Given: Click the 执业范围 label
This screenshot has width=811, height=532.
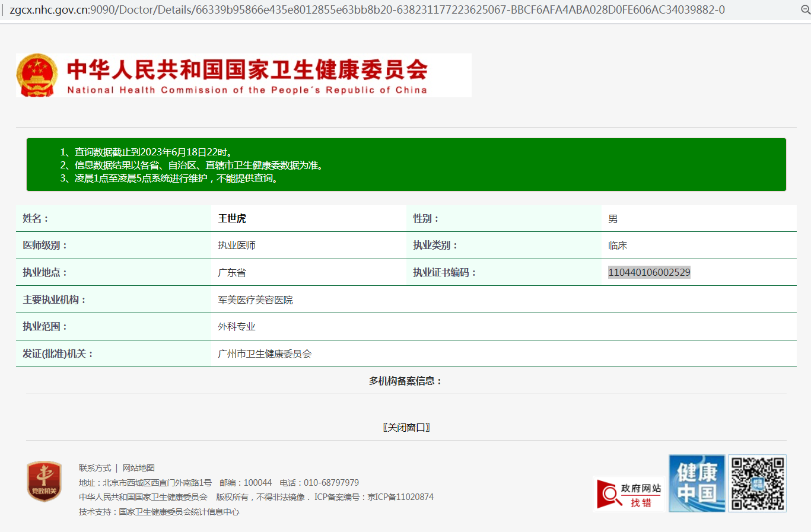Looking at the screenshot, I should [45, 326].
